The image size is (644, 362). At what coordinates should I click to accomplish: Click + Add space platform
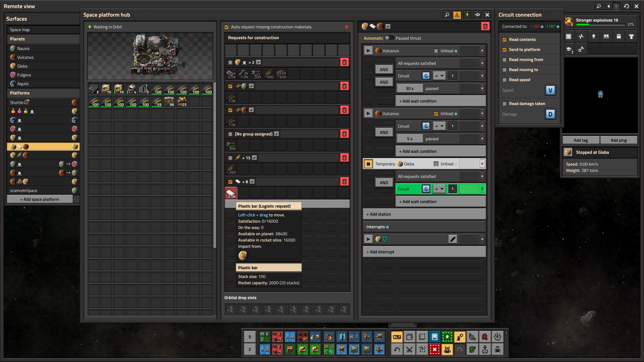[x=40, y=199]
